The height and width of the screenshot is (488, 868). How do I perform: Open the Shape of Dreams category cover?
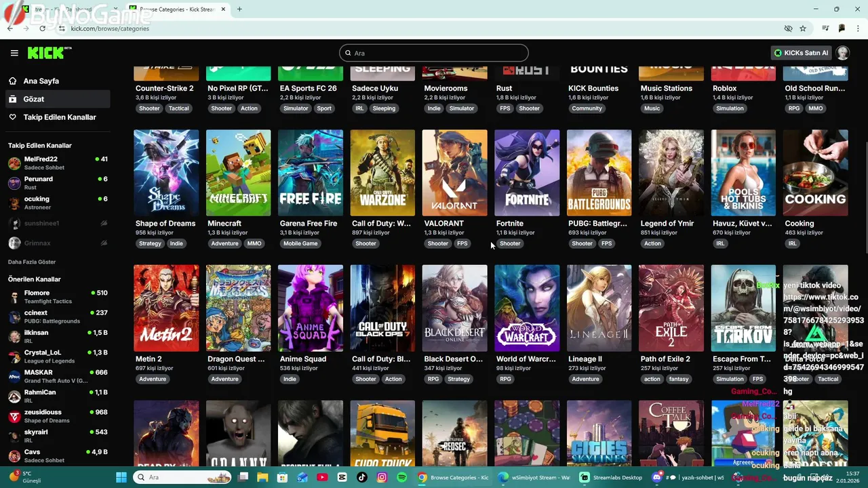[166, 173]
